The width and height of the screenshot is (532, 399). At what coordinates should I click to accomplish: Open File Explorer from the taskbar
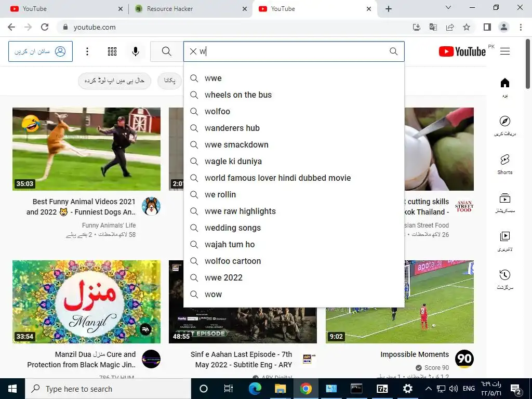[x=280, y=389]
